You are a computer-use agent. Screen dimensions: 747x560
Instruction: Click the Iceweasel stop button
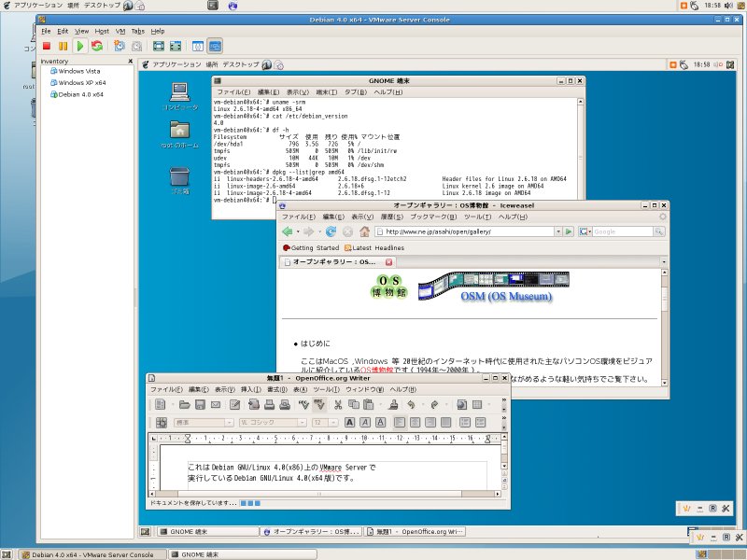(347, 231)
